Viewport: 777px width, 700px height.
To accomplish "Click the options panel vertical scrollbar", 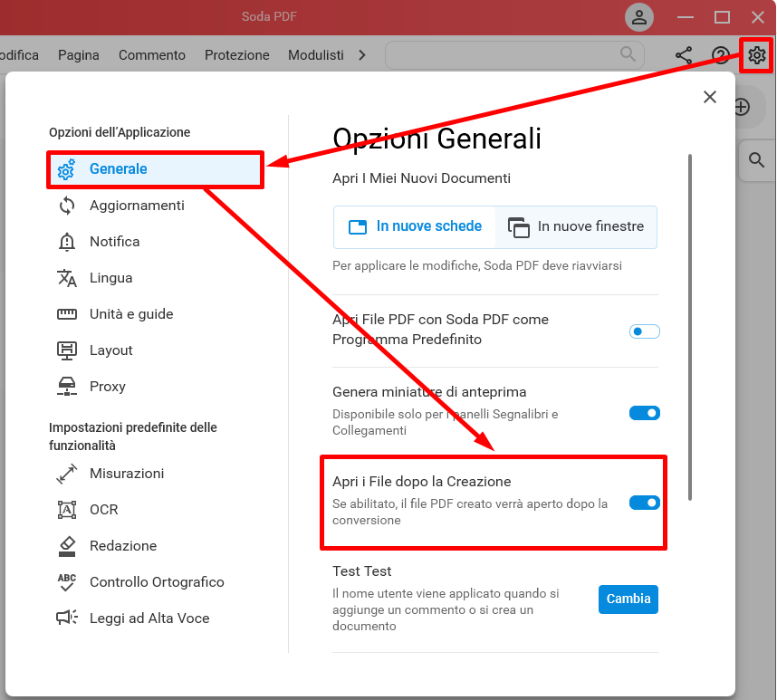I will [x=689, y=328].
